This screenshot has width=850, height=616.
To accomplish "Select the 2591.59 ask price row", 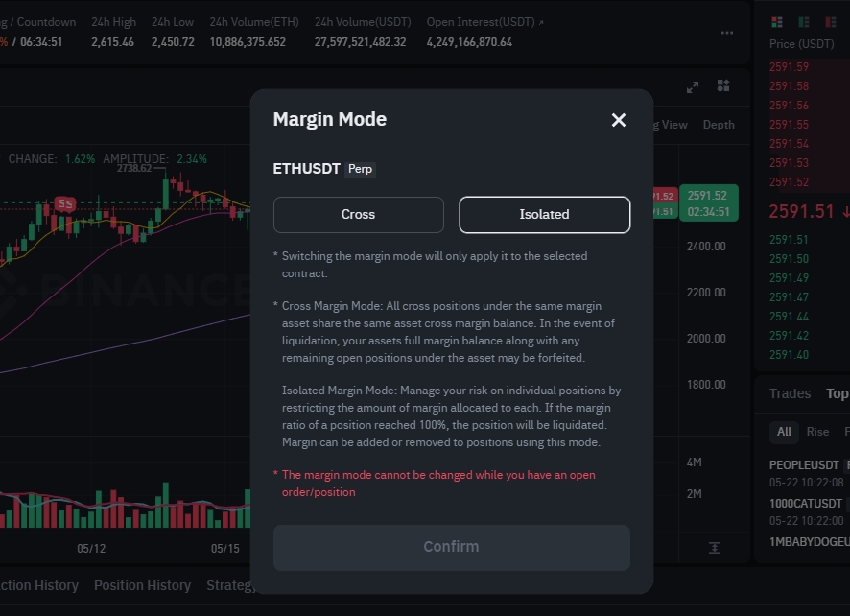I will point(789,67).
